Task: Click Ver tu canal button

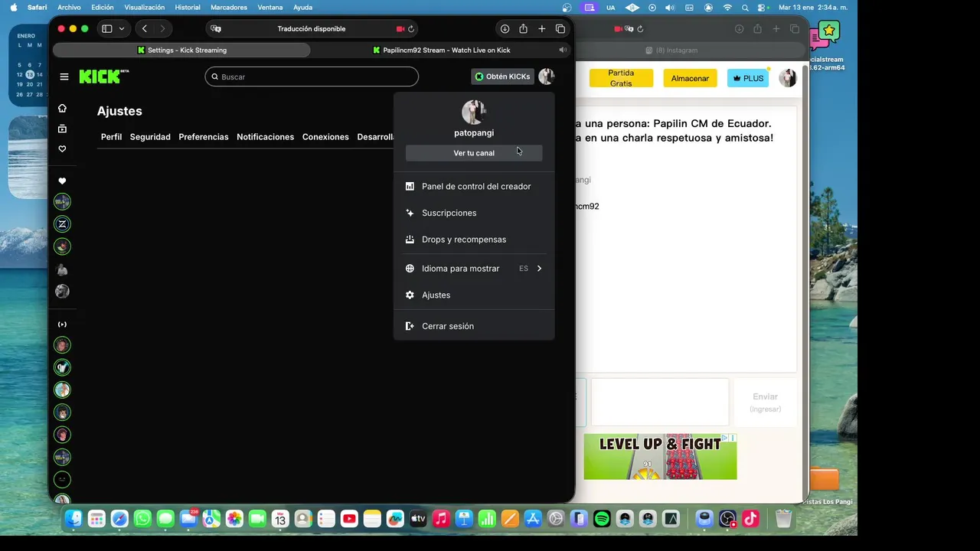Action: coord(474,153)
